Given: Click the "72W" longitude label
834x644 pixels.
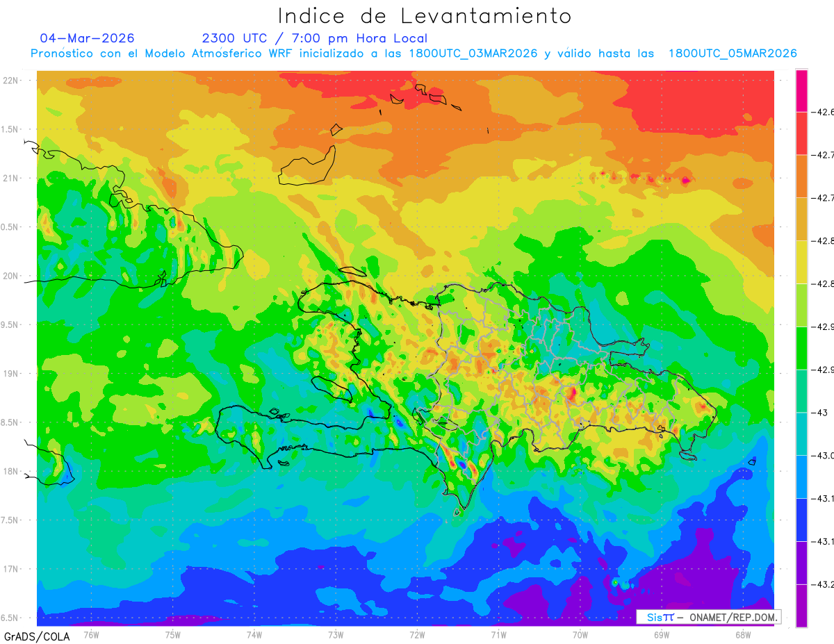Looking at the screenshot, I should pyautogui.click(x=417, y=634).
